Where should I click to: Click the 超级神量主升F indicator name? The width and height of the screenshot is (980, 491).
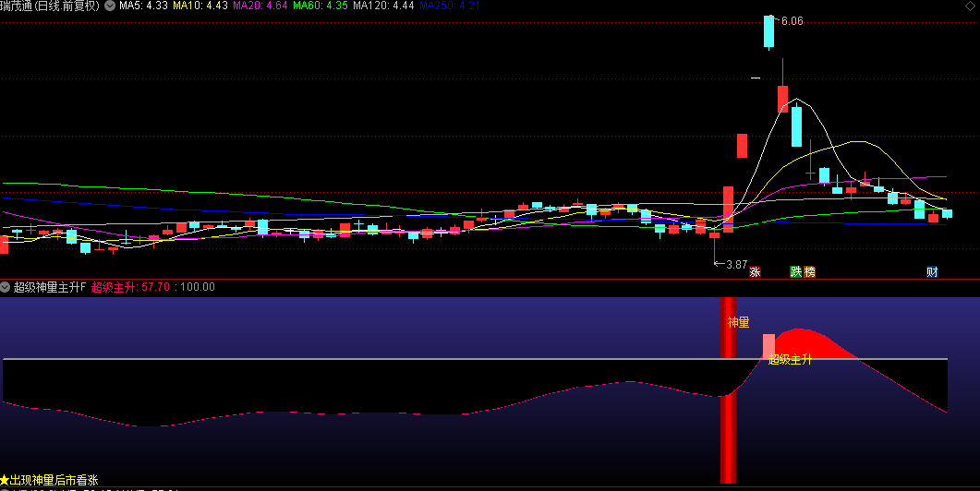(x=49, y=287)
